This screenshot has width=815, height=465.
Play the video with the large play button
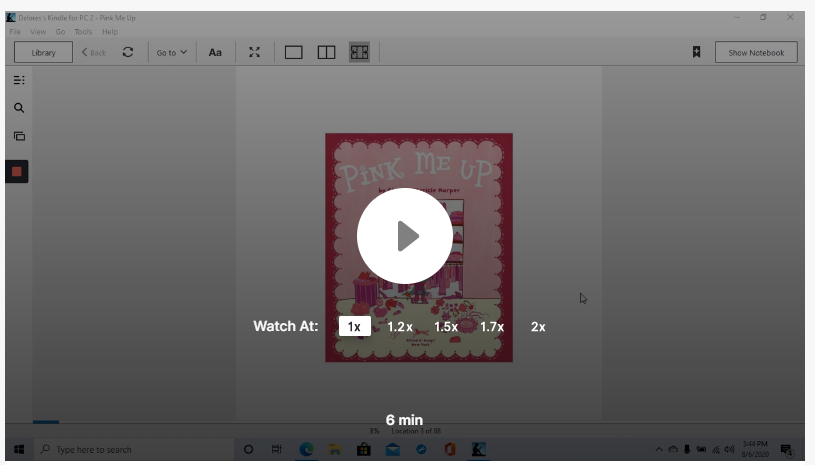point(404,236)
